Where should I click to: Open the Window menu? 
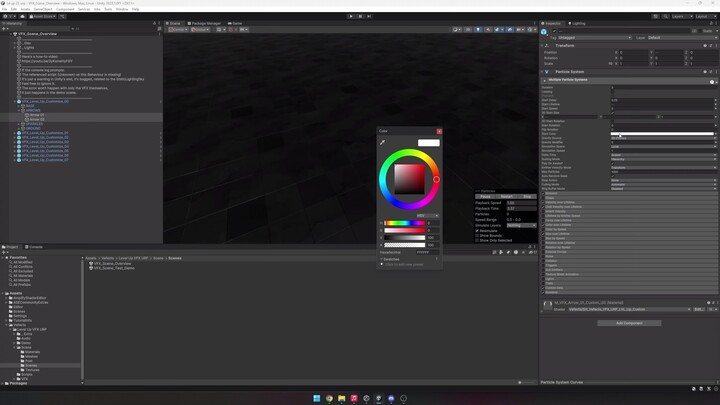pos(122,9)
